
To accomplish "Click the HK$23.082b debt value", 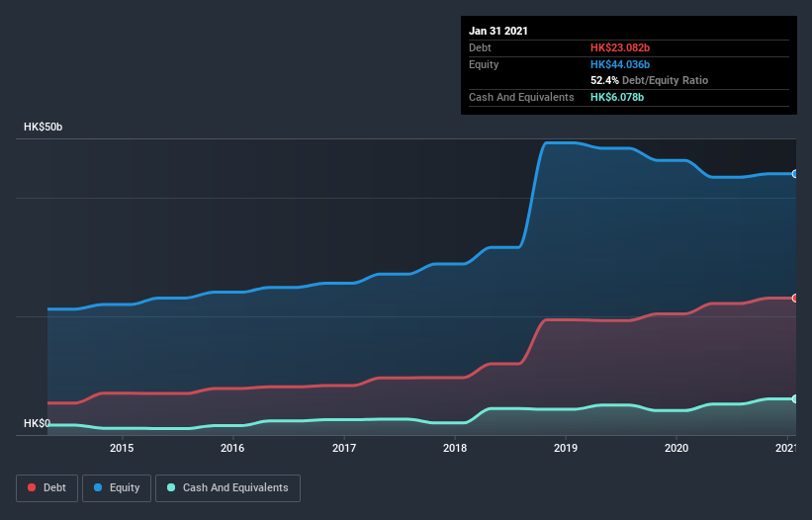I will coord(620,47).
